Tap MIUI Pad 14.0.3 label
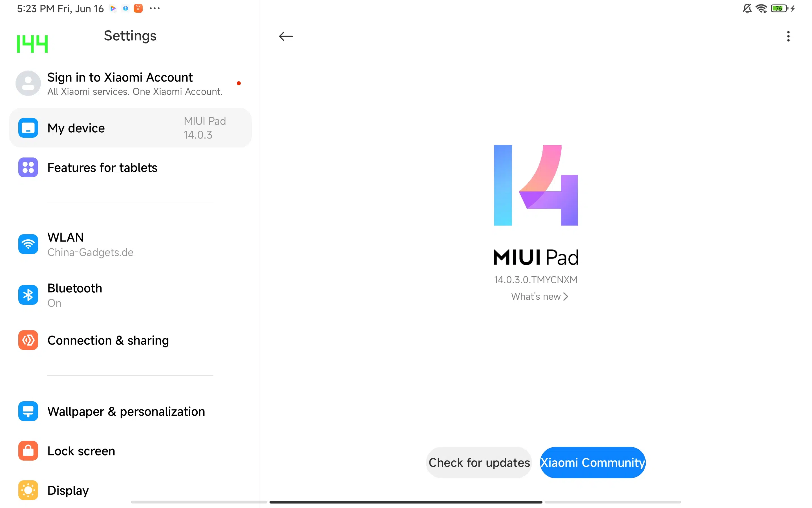Screen dimensions: 812x508 coord(205,128)
